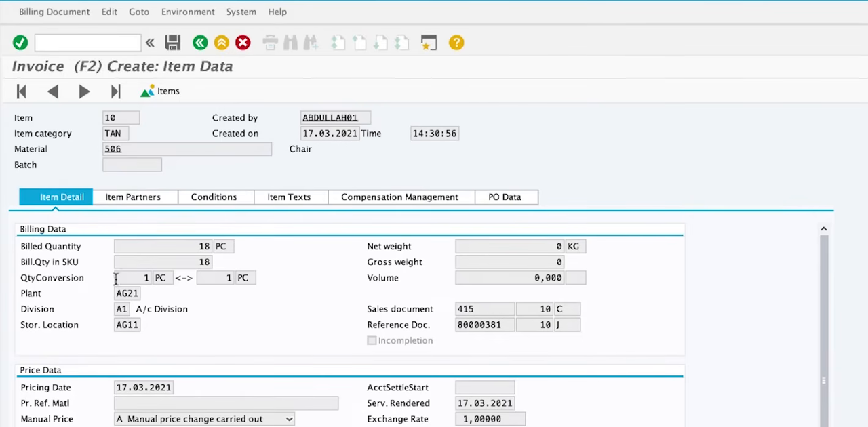Click the yellow Exit up-arrow icon
868x427 pixels.
click(222, 43)
